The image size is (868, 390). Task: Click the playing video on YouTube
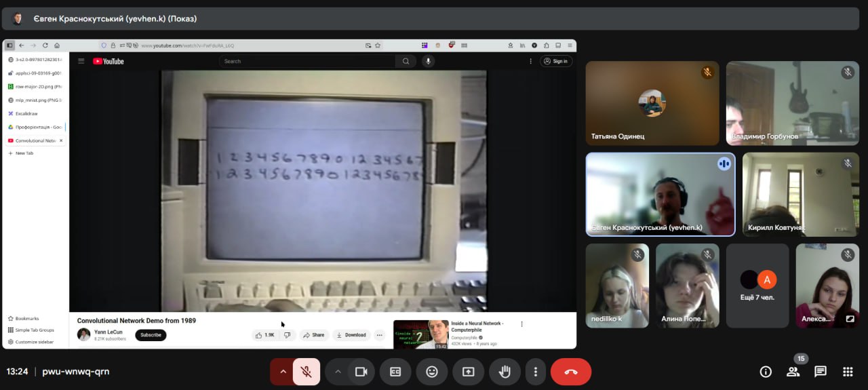pyautogui.click(x=323, y=191)
